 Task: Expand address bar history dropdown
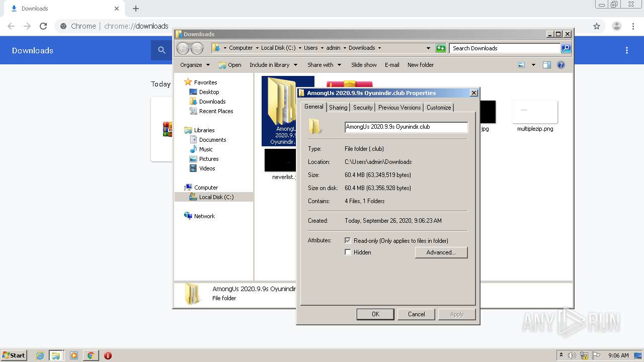tap(428, 48)
